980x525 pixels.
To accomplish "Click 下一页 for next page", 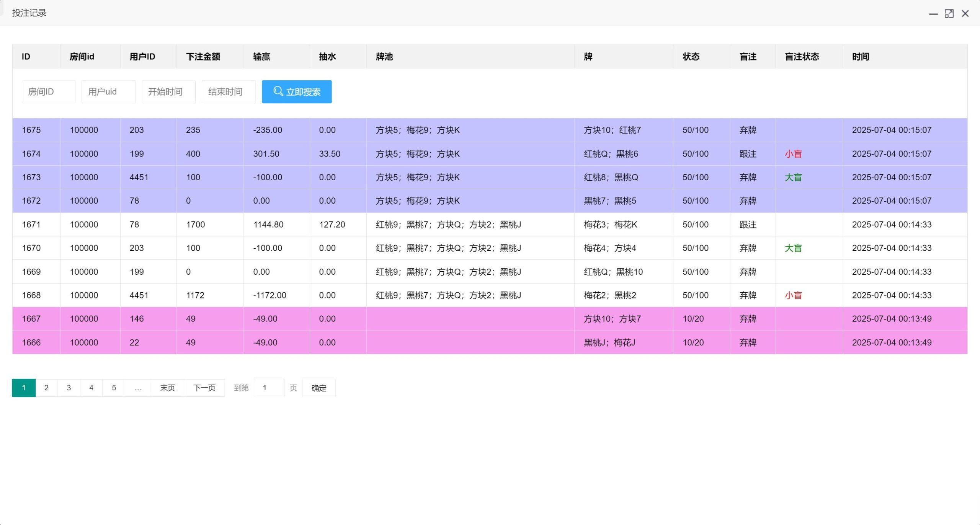I will pyautogui.click(x=204, y=388).
